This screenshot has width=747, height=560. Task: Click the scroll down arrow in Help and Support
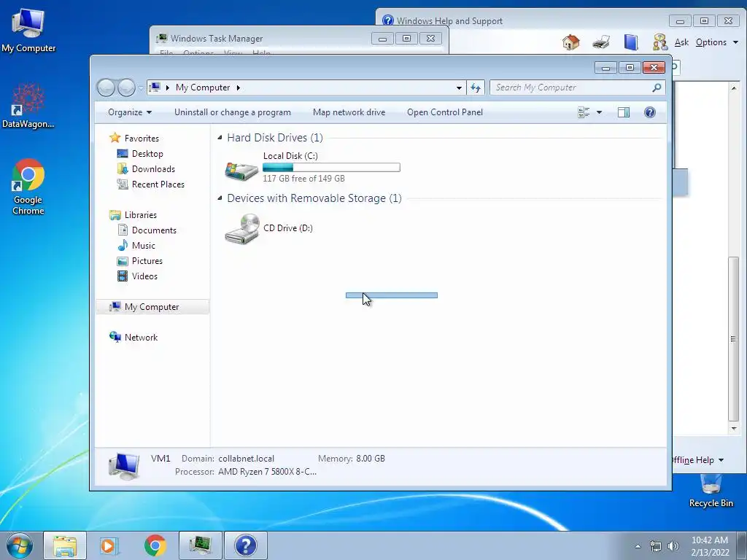pyautogui.click(x=734, y=429)
